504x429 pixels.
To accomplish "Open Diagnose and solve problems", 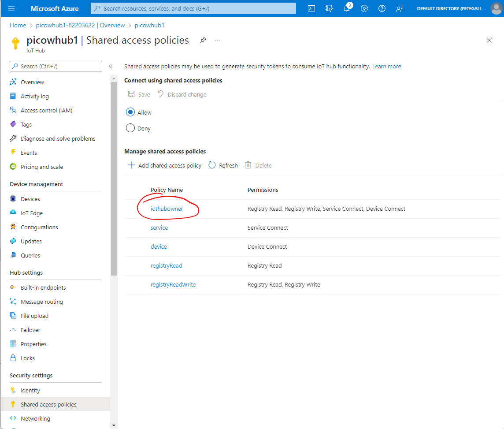I will (58, 139).
